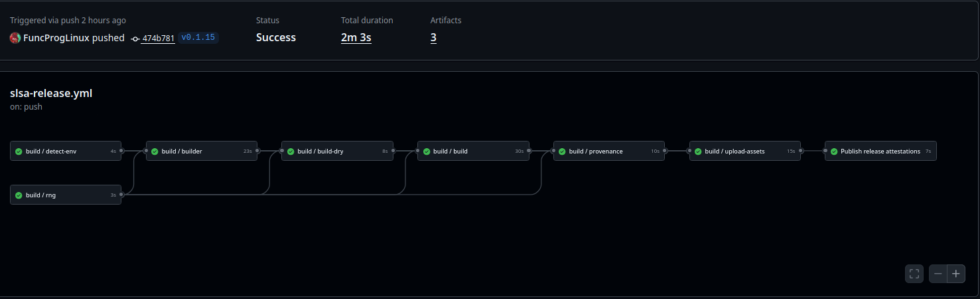The height and width of the screenshot is (299, 980).
Task: Select the build / build job node
Action: tap(472, 151)
